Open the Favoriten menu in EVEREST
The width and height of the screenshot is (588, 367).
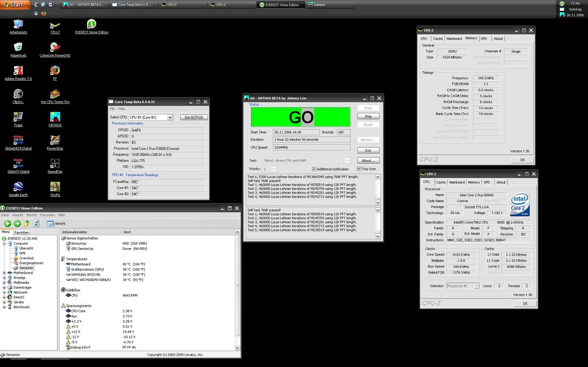47,215
